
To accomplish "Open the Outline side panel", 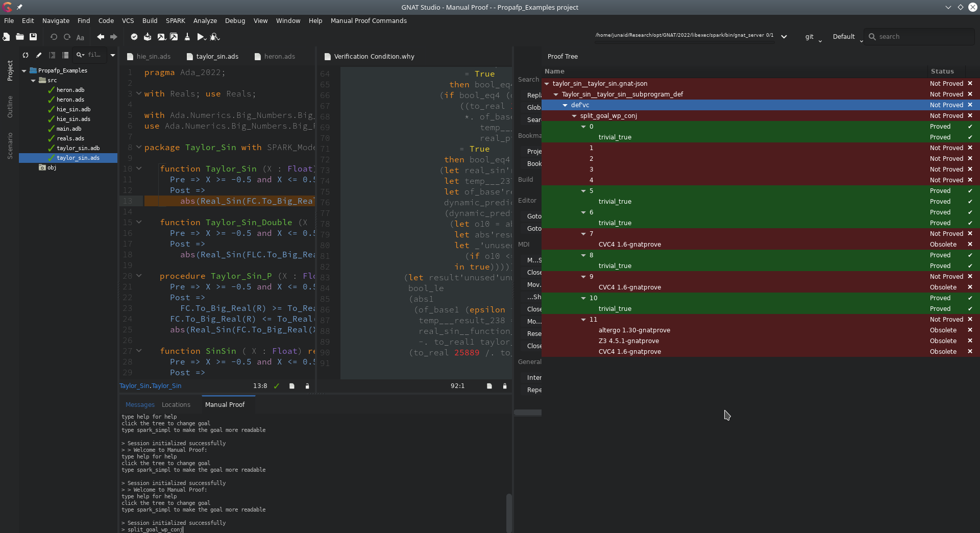I will [10, 107].
